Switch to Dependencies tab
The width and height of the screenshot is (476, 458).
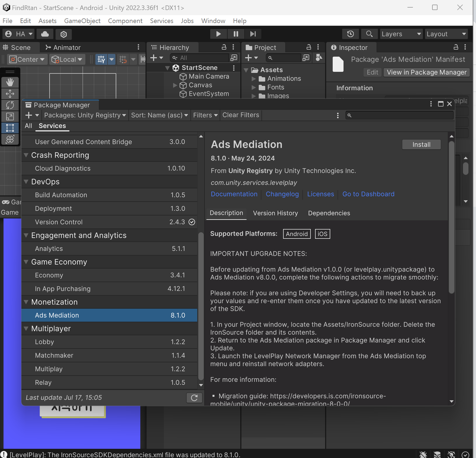329,213
